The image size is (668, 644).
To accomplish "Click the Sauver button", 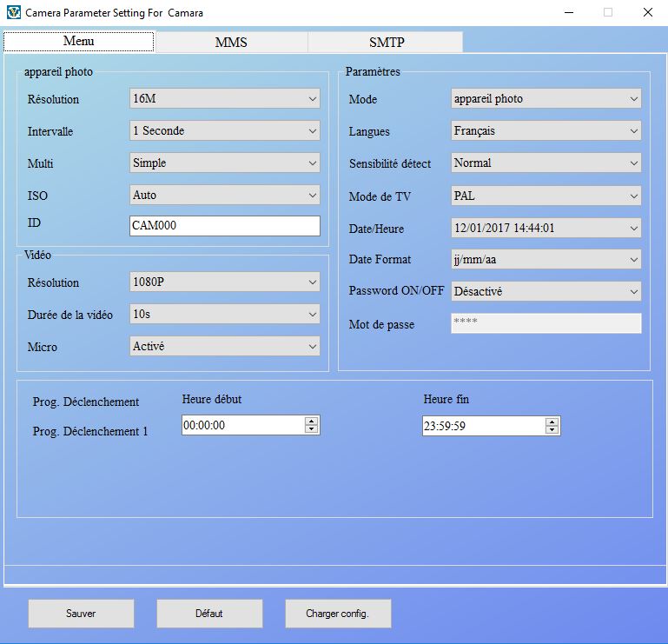I will tap(81, 614).
